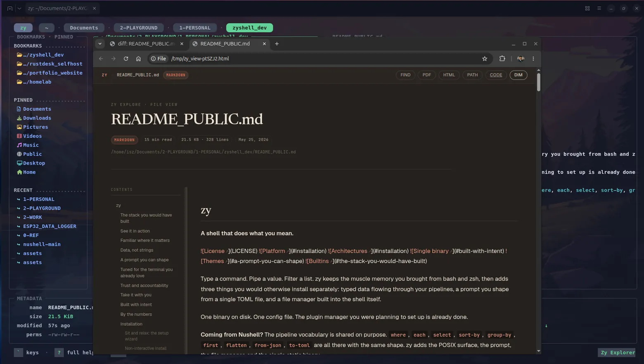Open the Public pinned entry
The image size is (644, 364).
tap(29, 154)
